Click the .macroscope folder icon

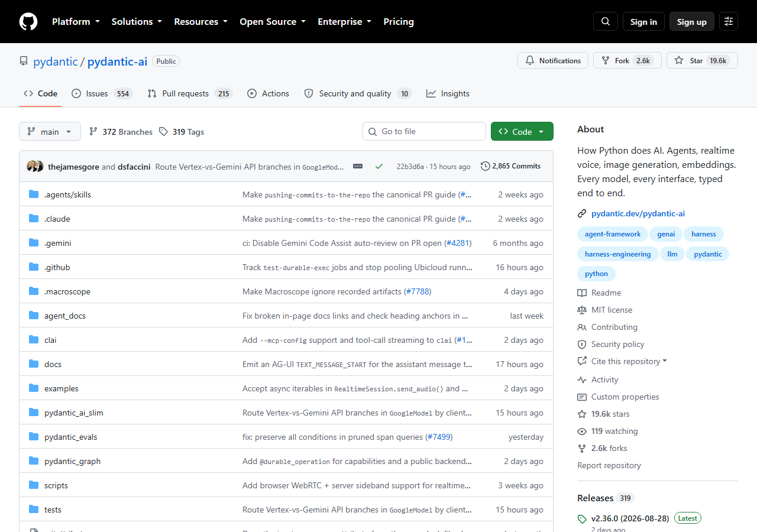coord(34,291)
